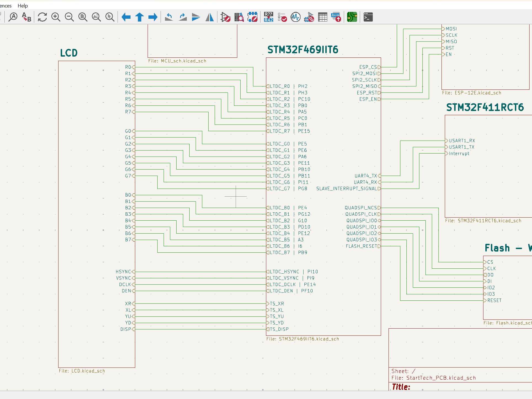Annotate the schematic symbols
Image resolution: width=532 pixels, height=399 pixels.
[268, 17]
